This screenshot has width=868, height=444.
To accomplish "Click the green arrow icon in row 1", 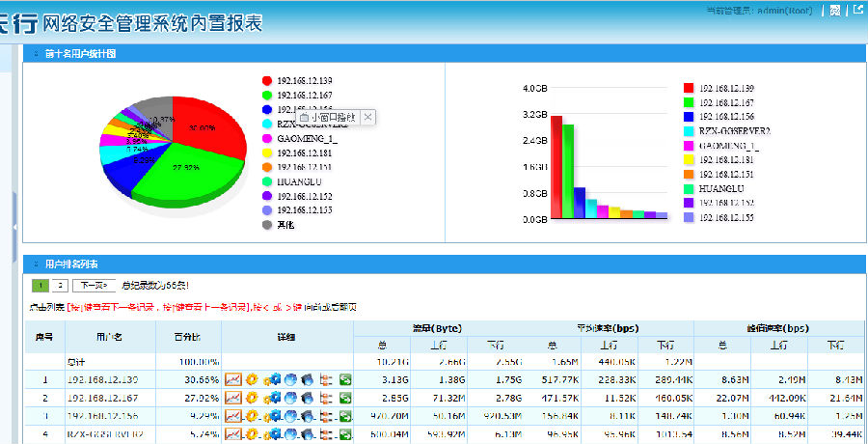I will [345, 379].
